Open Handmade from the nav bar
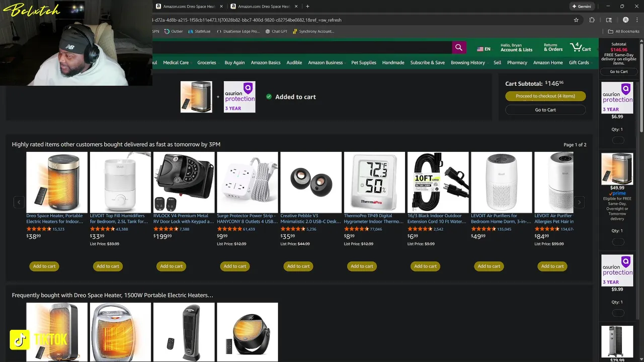This screenshot has height=362, width=644. click(x=393, y=62)
